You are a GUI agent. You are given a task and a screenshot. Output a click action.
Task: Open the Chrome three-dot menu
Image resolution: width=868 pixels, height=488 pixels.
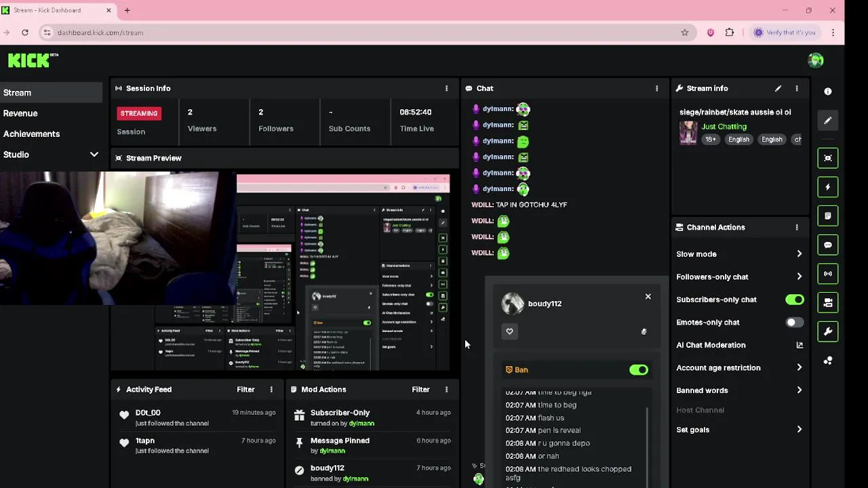[833, 33]
